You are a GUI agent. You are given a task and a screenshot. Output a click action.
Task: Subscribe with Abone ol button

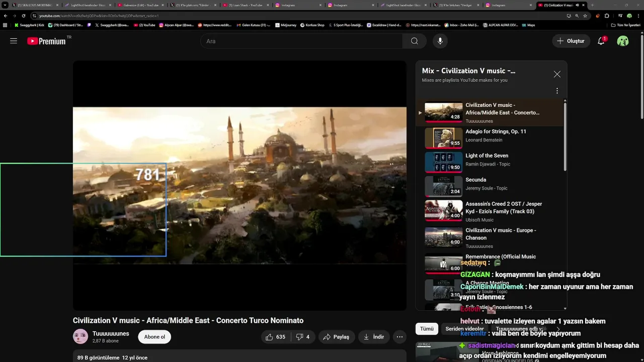click(154, 337)
